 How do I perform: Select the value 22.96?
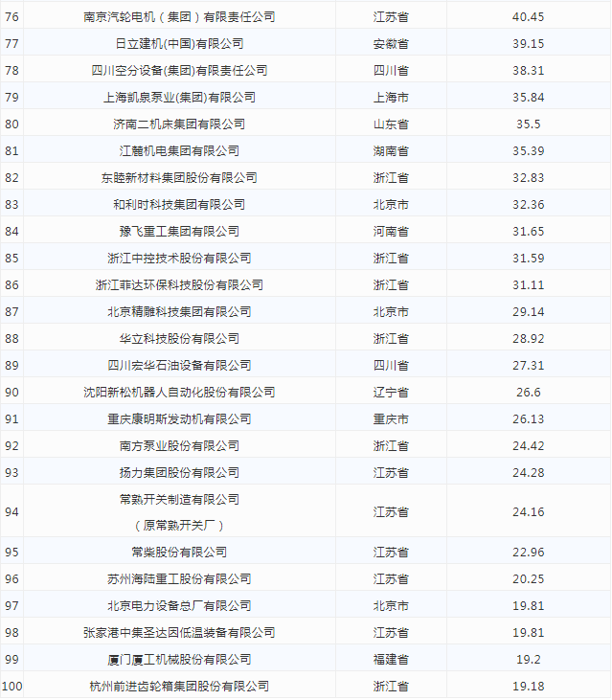click(528, 553)
